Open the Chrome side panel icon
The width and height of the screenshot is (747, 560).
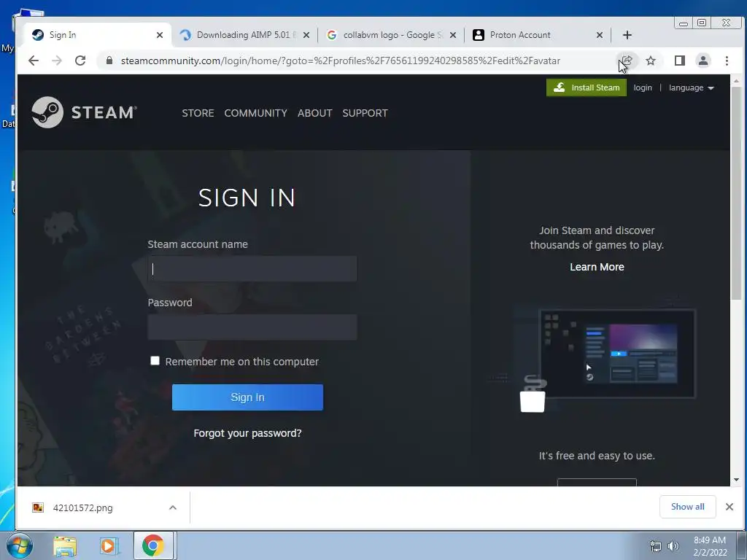(679, 61)
